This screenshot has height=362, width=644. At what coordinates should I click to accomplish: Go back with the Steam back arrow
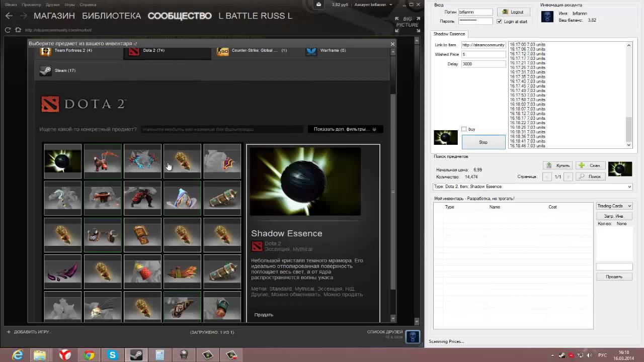[9, 16]
